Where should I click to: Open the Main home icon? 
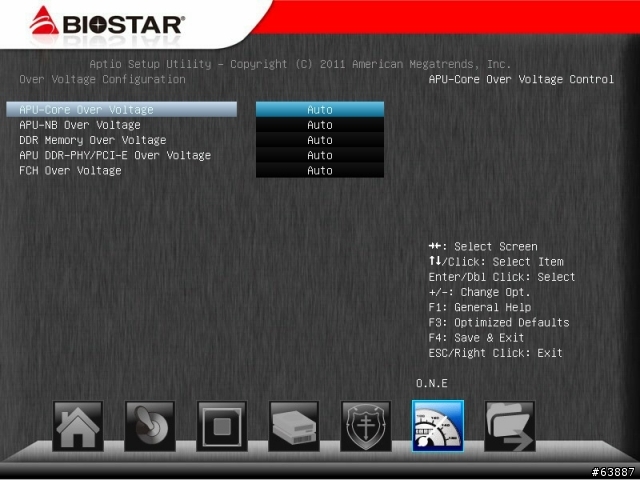[78, 426]
